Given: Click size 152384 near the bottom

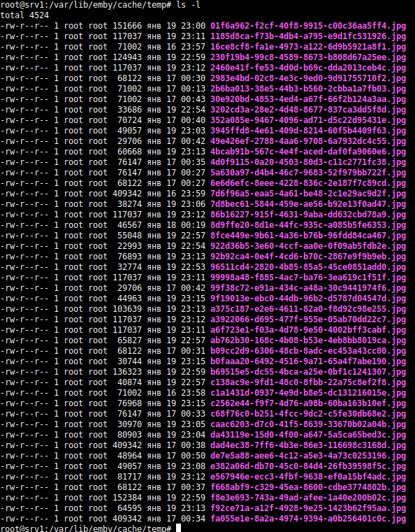Looking at the screenshot, I should pos(127,497).
